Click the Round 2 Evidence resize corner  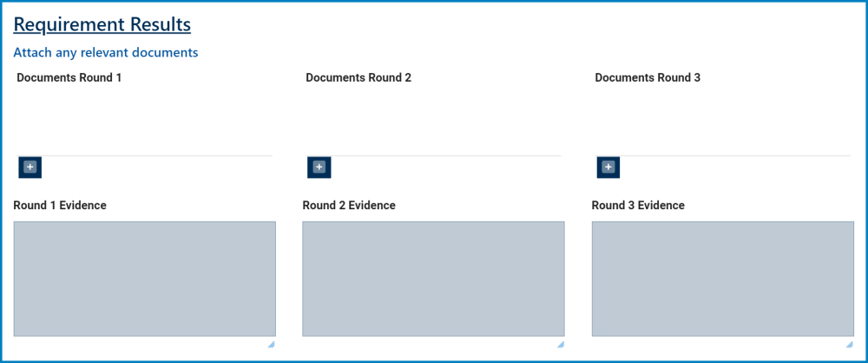point(560,345)
